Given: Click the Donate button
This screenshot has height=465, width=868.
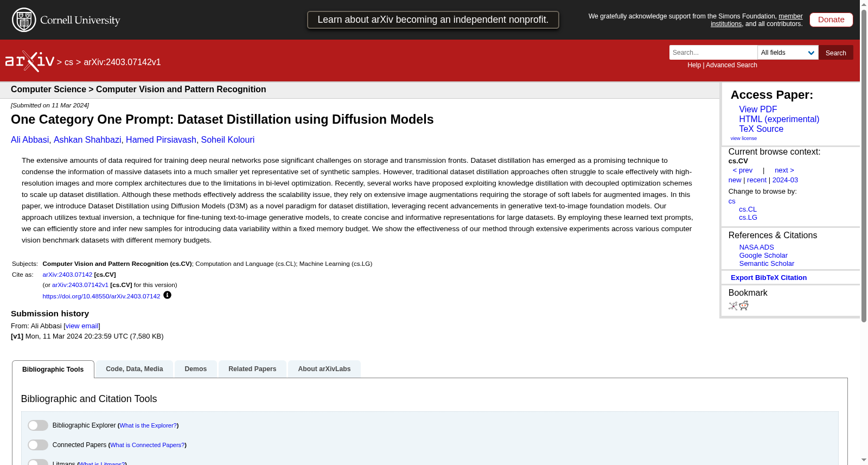Looking at the screenshot, I should click(x=831, y=20).
